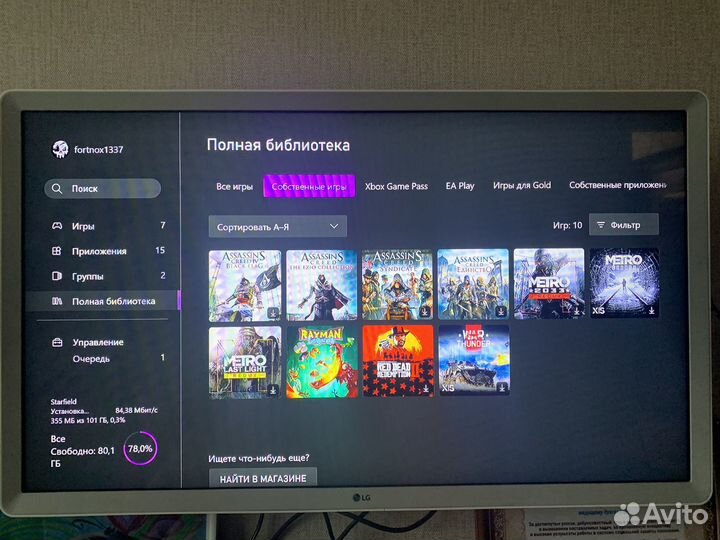The image size is (720, 540).
Task: Switch to Собственные приложения tab
Action: (x=617, y=185)
